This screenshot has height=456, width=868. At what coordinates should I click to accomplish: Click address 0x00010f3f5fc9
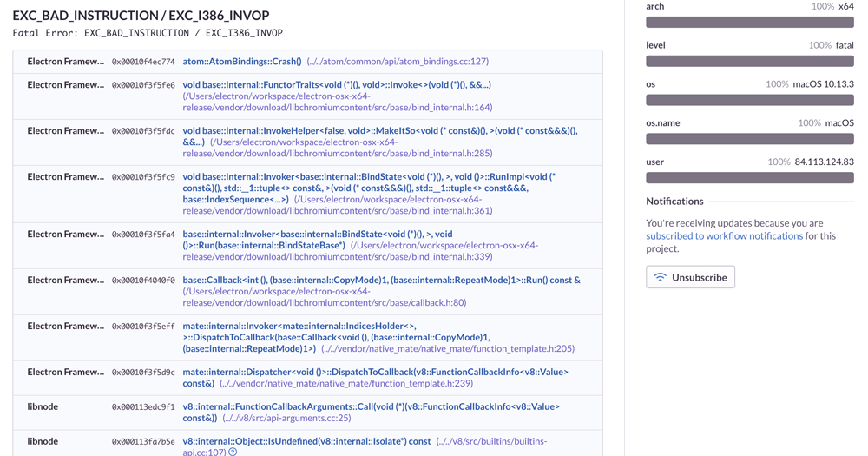pos(143,176)
